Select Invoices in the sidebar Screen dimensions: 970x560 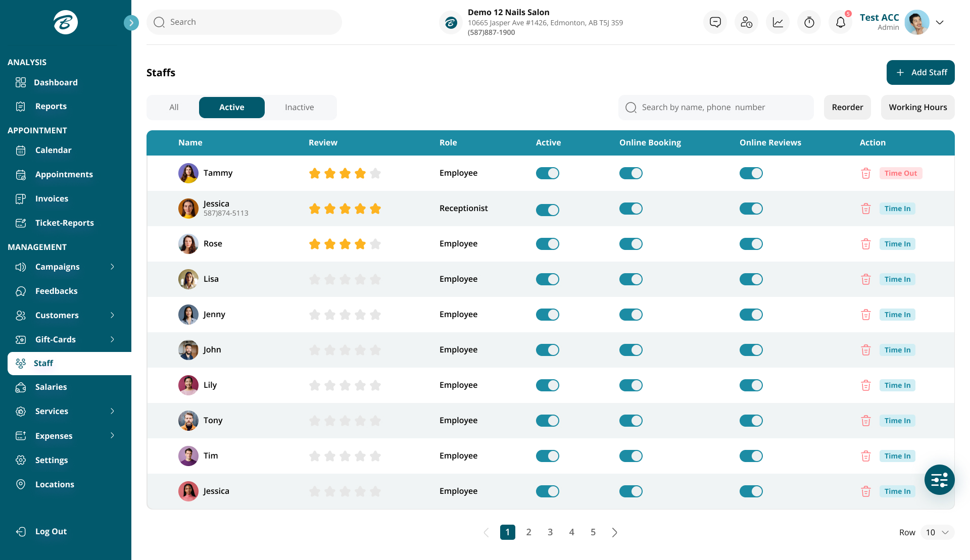click(x=52, y=198)
